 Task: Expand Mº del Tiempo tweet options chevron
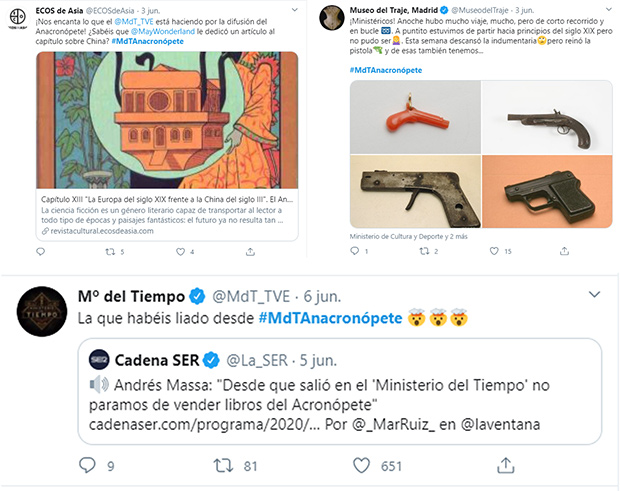[x=594, y=295]
